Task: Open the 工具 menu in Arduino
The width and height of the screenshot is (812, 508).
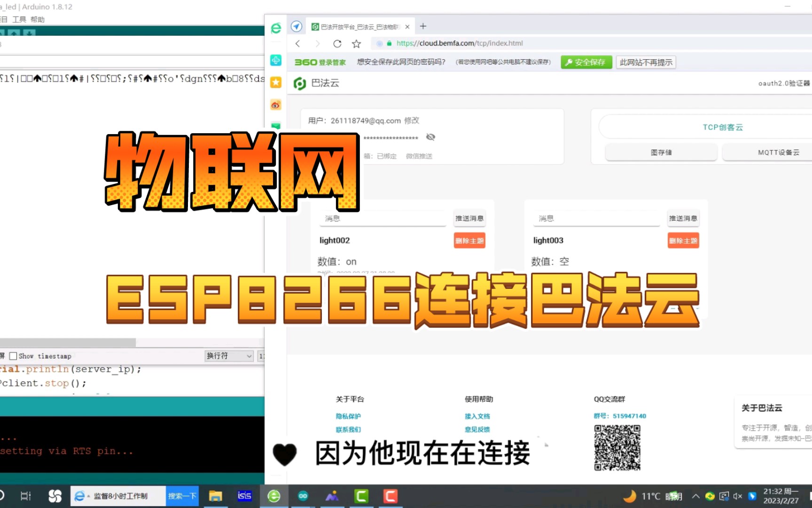Action: (x=19, y=19)
